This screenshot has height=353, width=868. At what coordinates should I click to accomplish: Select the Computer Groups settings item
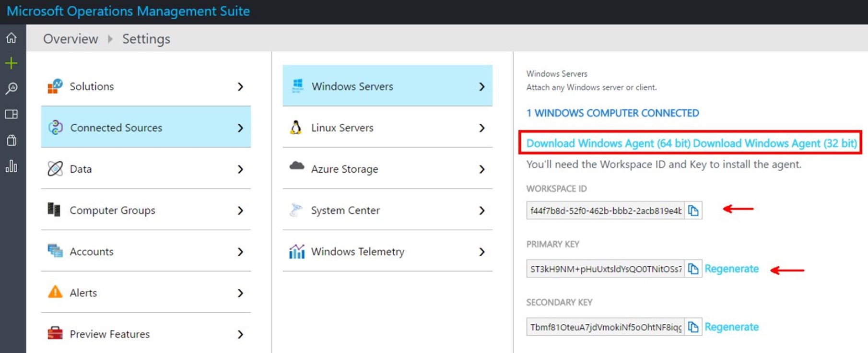[x=146, y=210]
